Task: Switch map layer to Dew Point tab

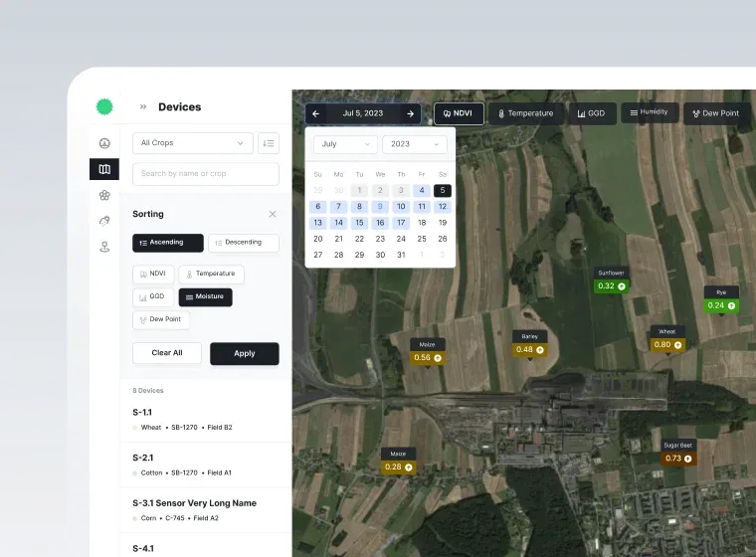Action: pos(715,113)
